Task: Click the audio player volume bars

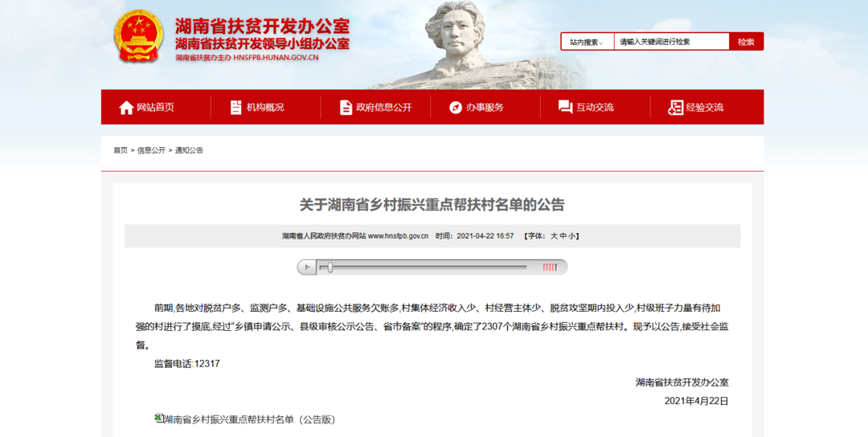Action: pos(550,268)
